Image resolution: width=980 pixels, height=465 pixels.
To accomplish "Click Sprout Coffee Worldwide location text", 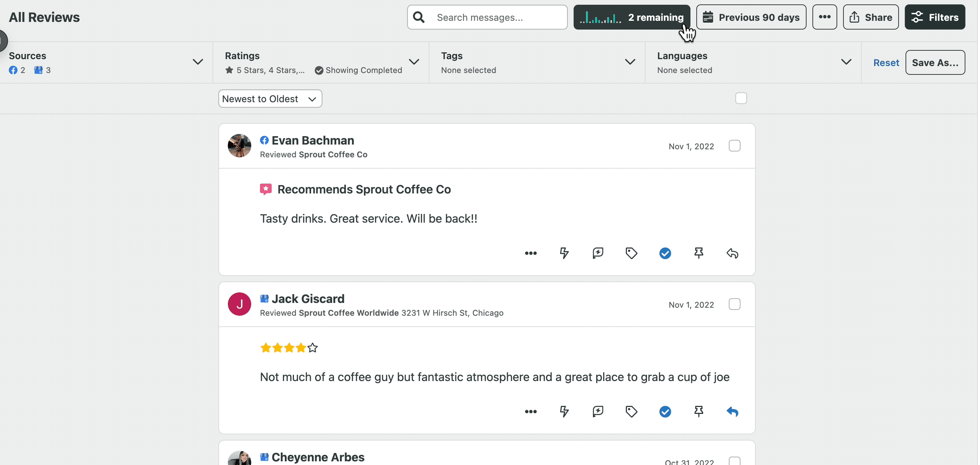I will click(x=348, y=313).
